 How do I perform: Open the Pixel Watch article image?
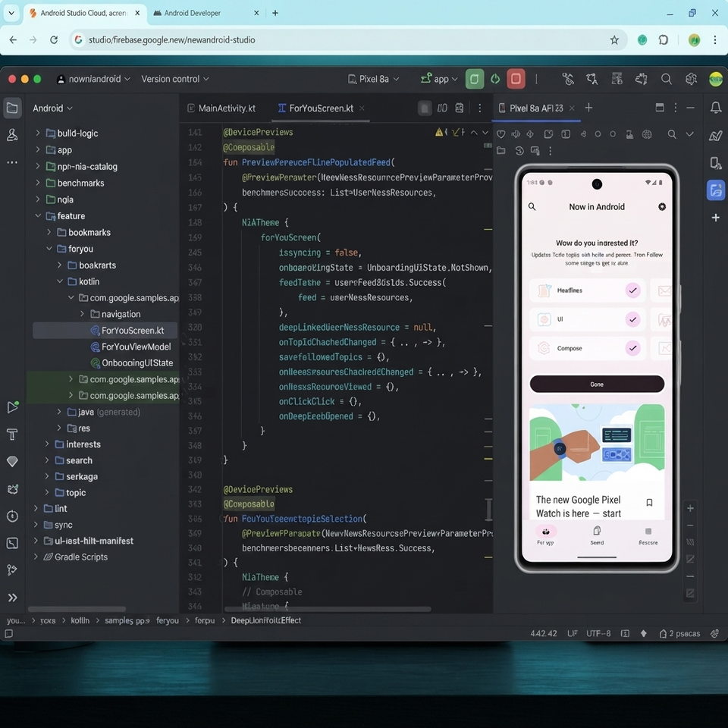597,442
